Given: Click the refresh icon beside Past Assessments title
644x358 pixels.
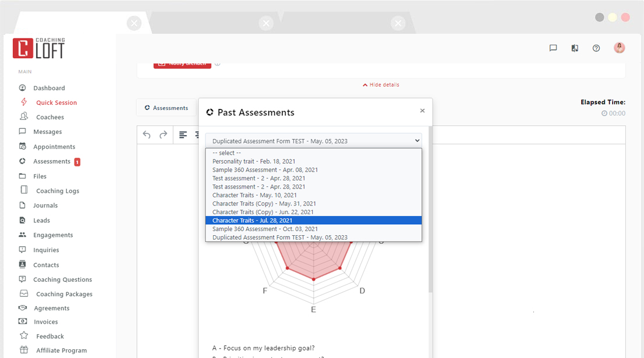Looking at the screenshot, I should point(211,112).
